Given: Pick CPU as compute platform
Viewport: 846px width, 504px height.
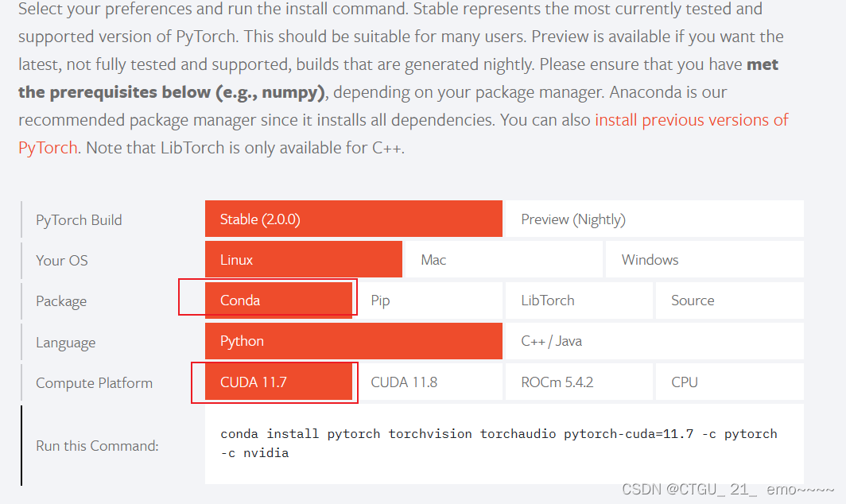Looking at the screenshot, I should coord(729,382).
